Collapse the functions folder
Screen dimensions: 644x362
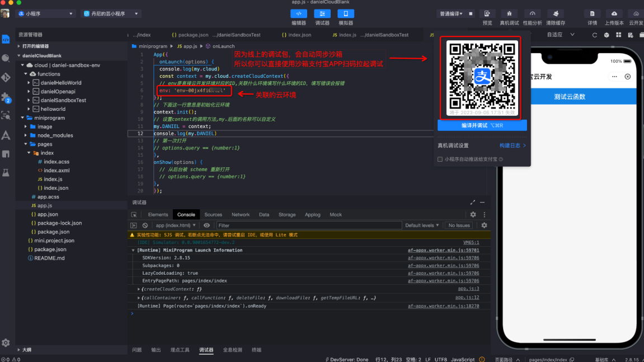[x=49, y=74]
